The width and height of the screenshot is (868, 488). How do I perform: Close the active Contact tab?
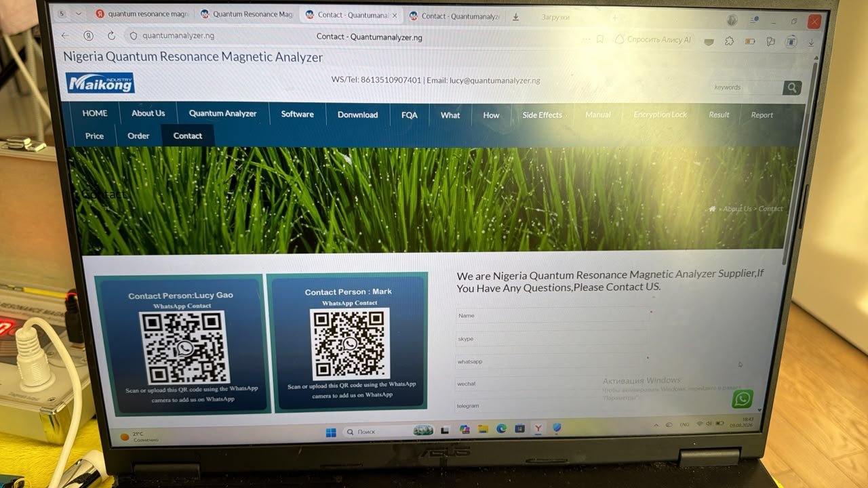pyautogui.click(x=395, y=15)
